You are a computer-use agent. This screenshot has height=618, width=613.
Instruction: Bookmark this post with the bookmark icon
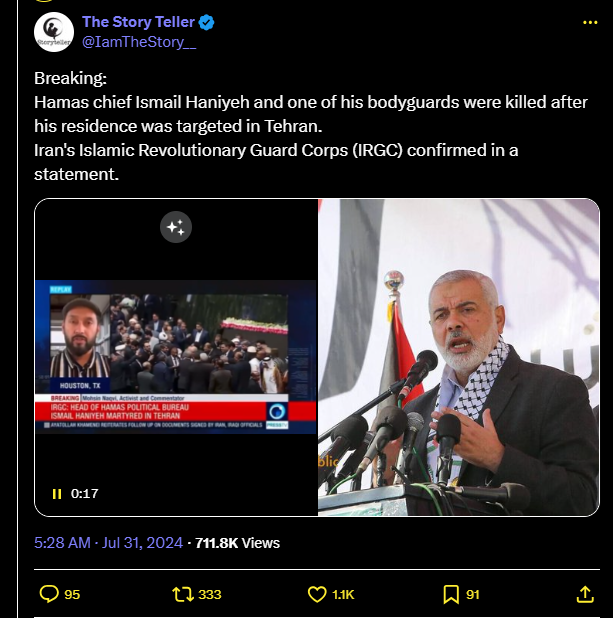click(451, 594)
